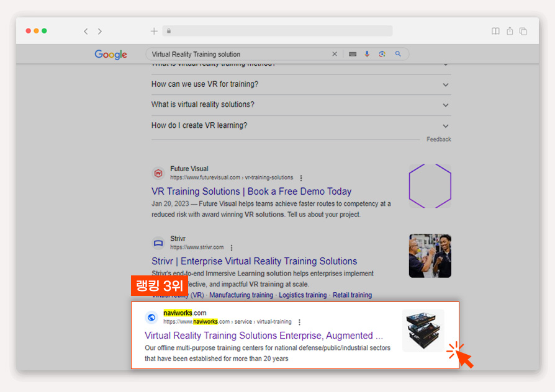555x392 pixels.
Task: Open the Strivr site favicon
Action: click(x=158, y=243)
